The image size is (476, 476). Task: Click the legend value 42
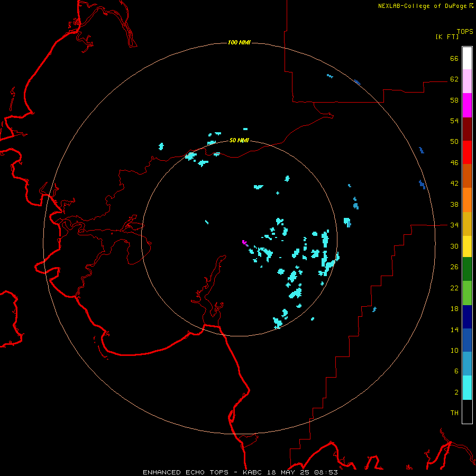(x=454, y=184)
